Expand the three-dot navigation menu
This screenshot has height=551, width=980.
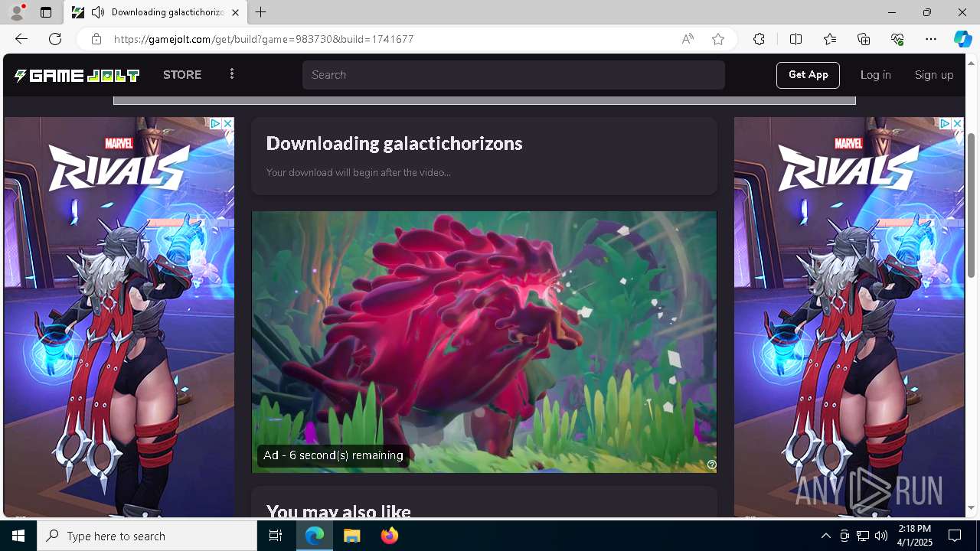232,74
